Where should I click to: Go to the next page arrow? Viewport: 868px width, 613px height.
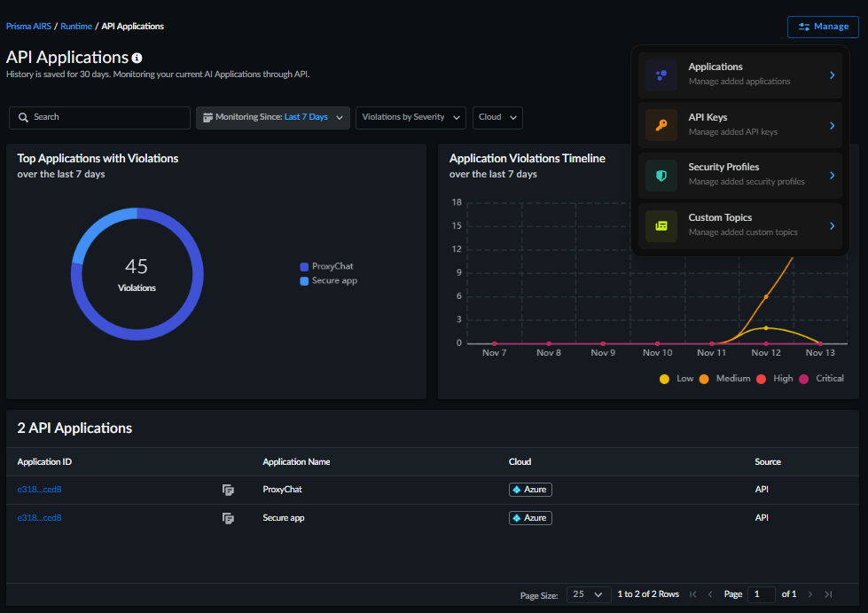[x=810, y=594]
